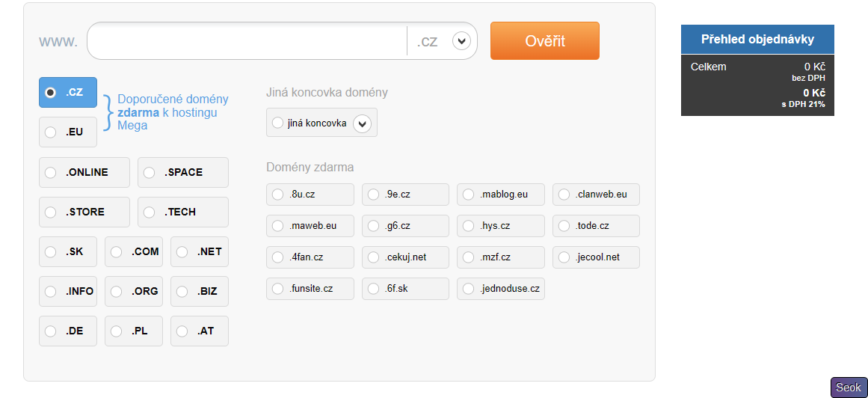868x398 pixels.
Task: Select free domain .cekuj.net
Action: tap(374, 257)
